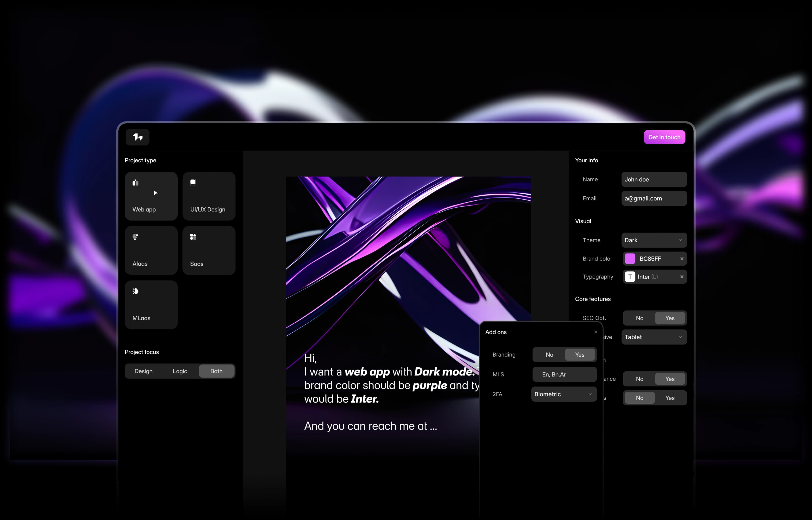Set SEO Opt. toggle to No
The height and width of the screenshot is (520, 812).
639,318
